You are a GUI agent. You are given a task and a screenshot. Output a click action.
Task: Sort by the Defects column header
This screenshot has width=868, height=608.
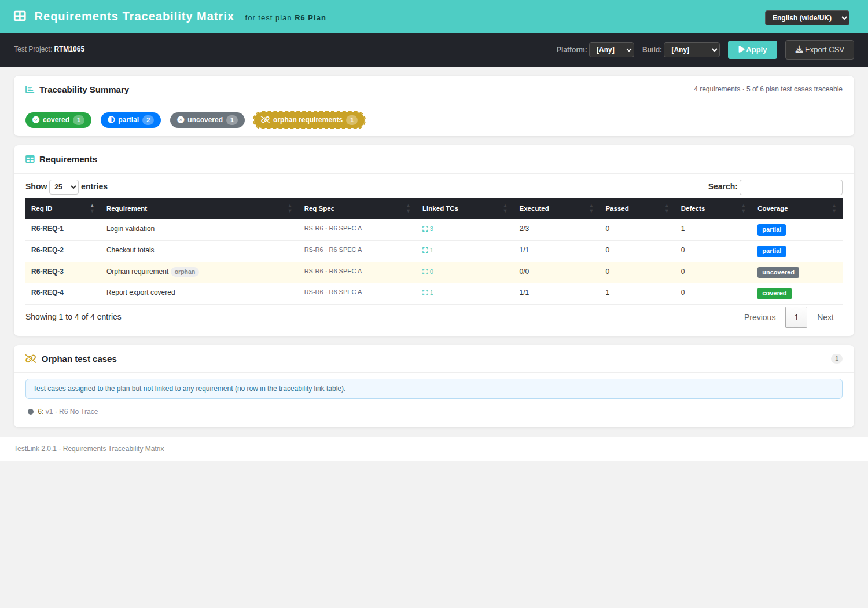[x=713, y=208]
